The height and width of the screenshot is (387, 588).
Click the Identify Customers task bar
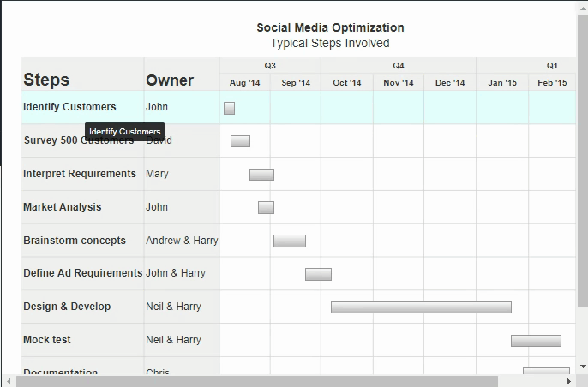pos(229,108)
